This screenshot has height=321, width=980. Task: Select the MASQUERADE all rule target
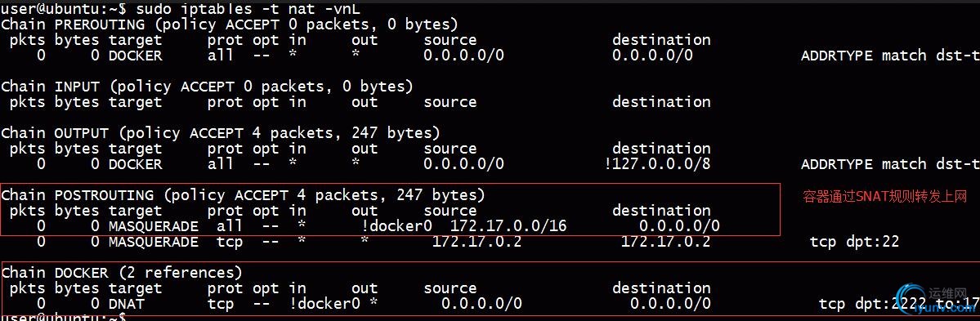tap(153, 226)
